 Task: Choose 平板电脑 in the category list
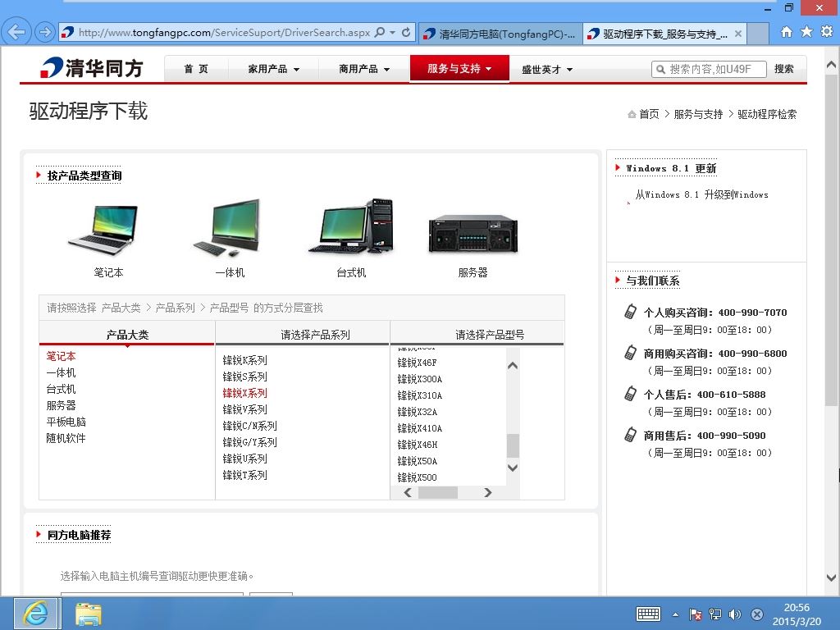coord(66,422)
